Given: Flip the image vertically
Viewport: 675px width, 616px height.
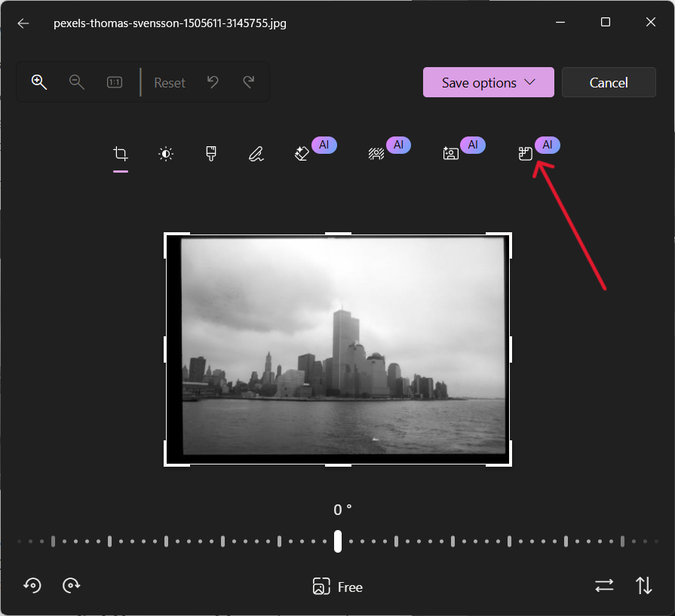Looking at the screenshot, I should pyautogui.click(x=643, y=585).
